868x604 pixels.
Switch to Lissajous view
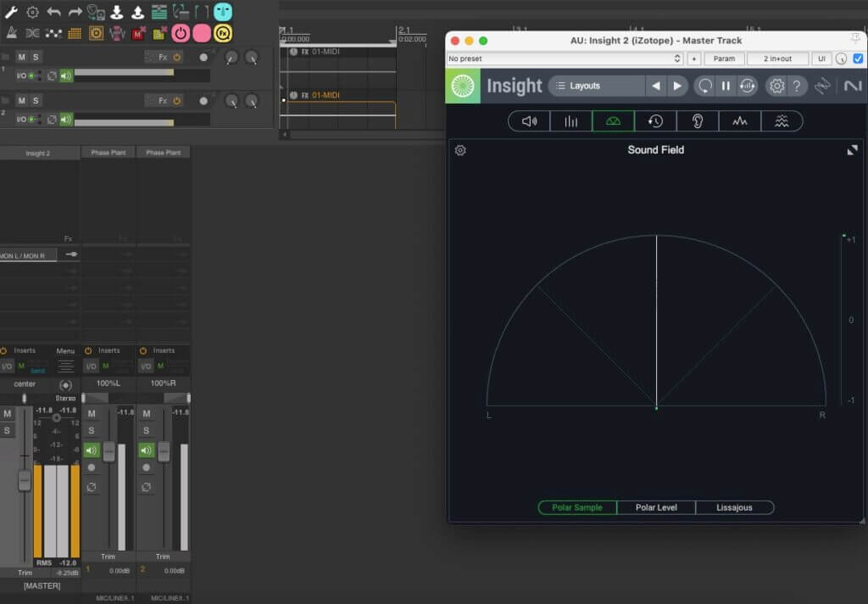coord(734,507)
